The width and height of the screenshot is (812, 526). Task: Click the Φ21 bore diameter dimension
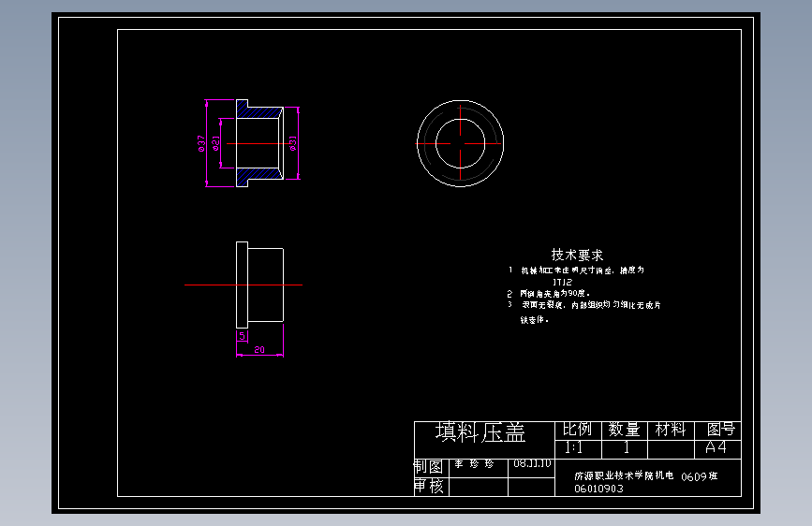[x=216, y=143]
